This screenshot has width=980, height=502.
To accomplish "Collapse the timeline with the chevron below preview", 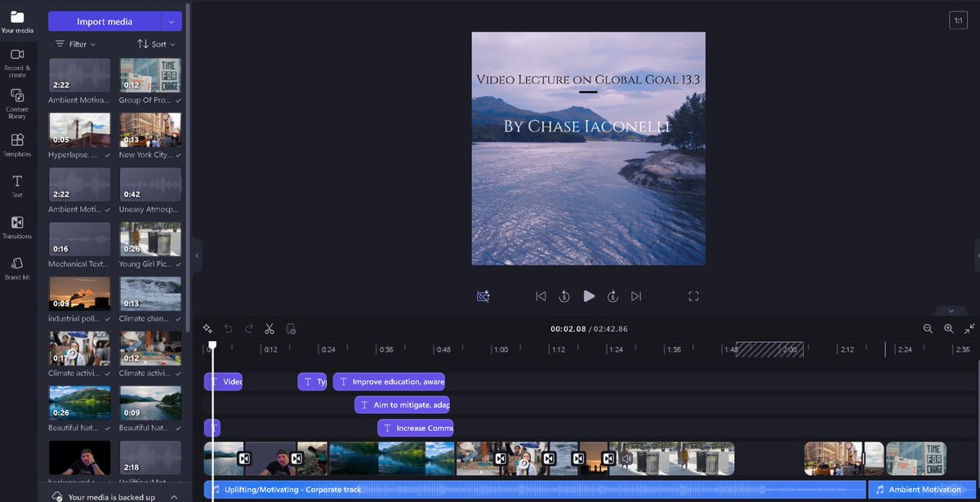I will (951, 310).
